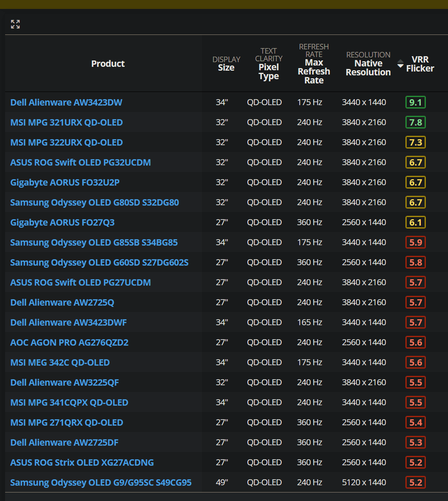Sort by Display Size column header

(x=226, y=63)
